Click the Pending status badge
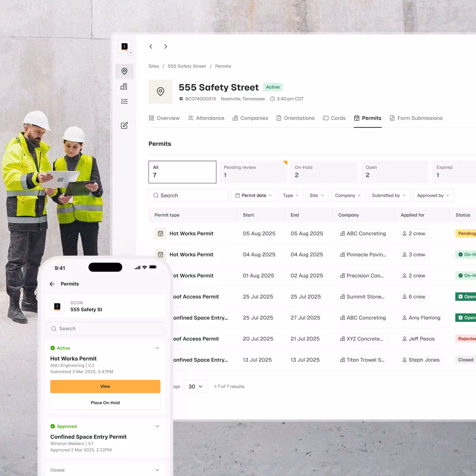The width and height of the screenshot is (476, 476). point(466,234)
